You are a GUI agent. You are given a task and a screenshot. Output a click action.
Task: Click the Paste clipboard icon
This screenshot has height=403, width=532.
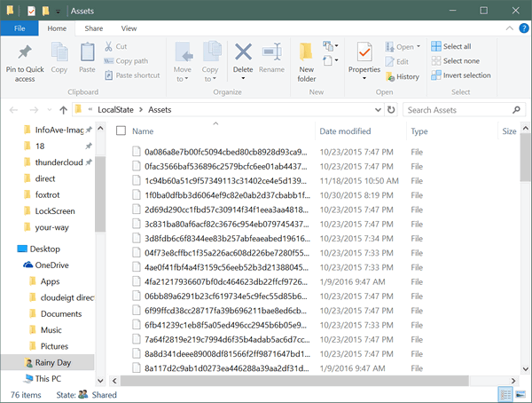[87, 52]
